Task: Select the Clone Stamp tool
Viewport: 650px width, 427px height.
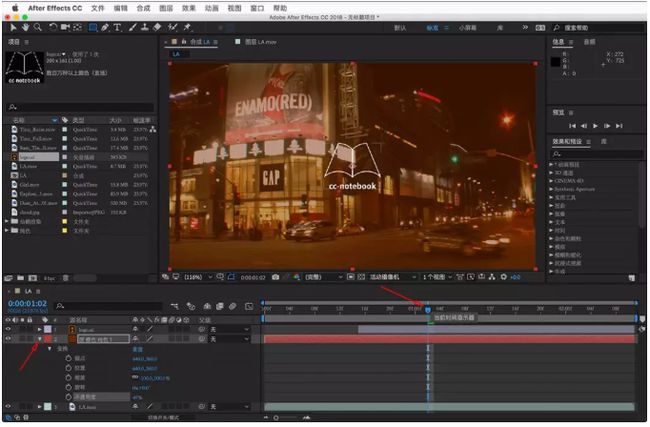Action: pyautogui.click(x=145, y=27)
